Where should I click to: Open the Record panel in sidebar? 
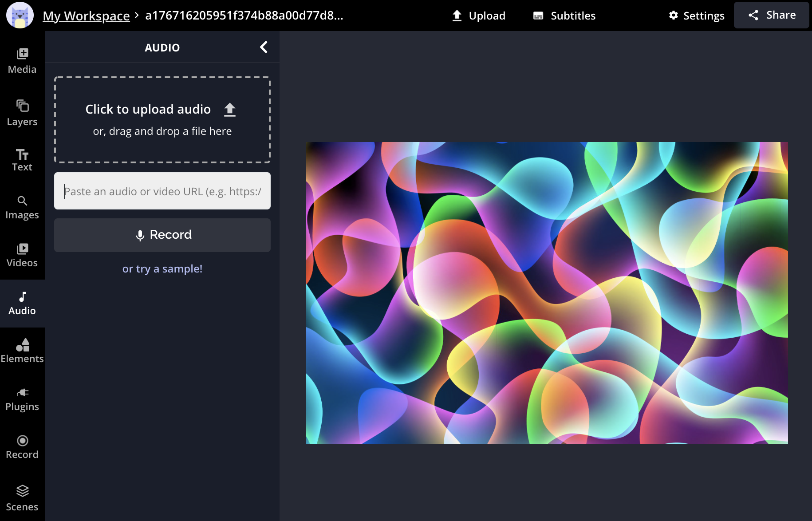(22, 447)
